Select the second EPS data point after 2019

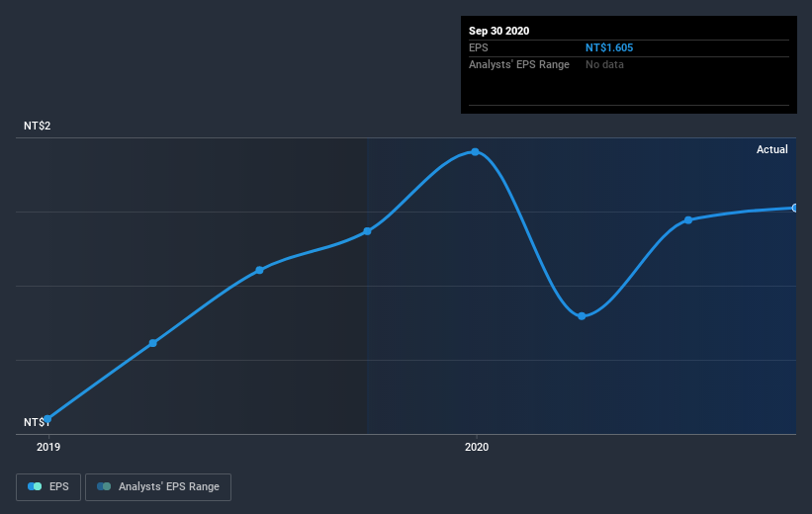pyautogui.click(x=152, y=343)
